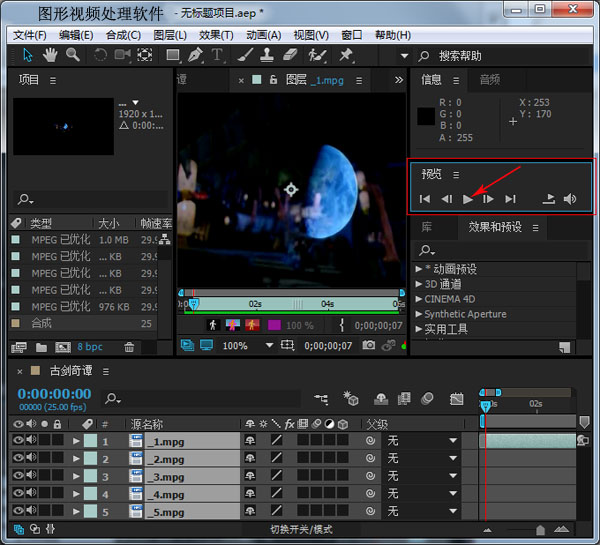This screenshot has width=600, height=545.
Task: Select the Pen tool
Action: click(x=195, y=55)
